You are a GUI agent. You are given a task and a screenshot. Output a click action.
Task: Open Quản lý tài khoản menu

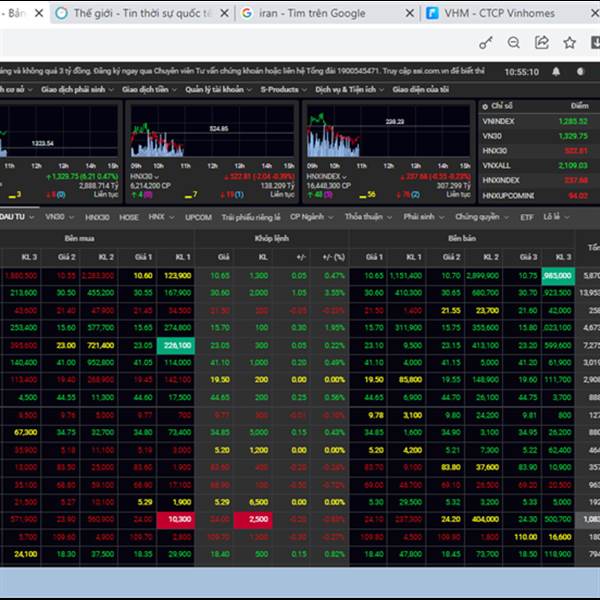click(x=218, y=90)
